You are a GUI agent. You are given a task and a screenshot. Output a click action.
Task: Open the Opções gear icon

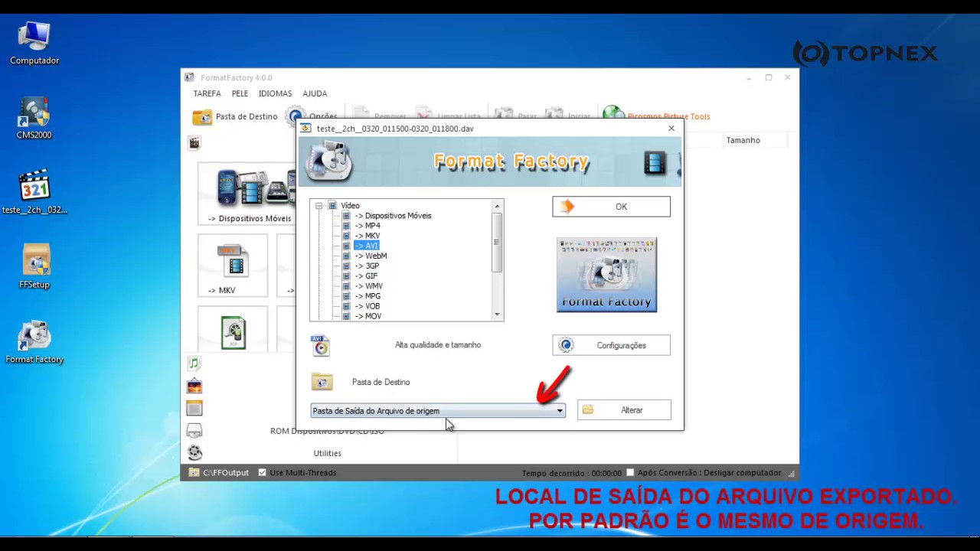[295, 116]
